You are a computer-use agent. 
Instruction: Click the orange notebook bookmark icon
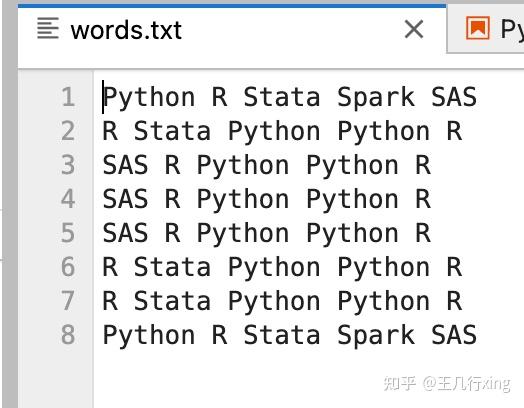pos(478,28)
